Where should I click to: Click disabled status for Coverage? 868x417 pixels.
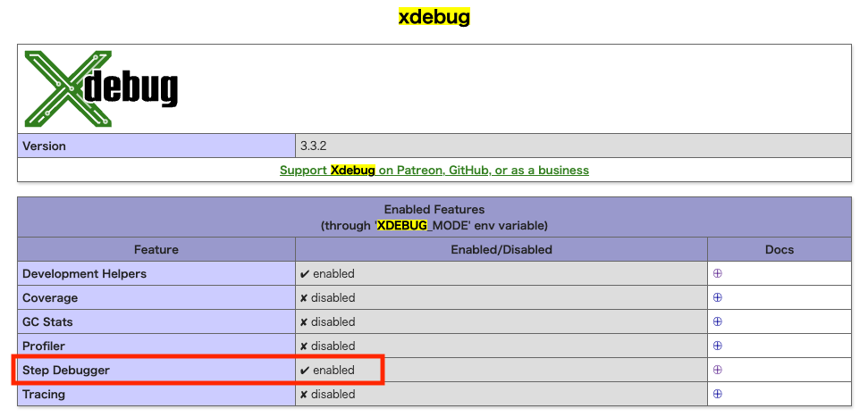coord(327,297)
